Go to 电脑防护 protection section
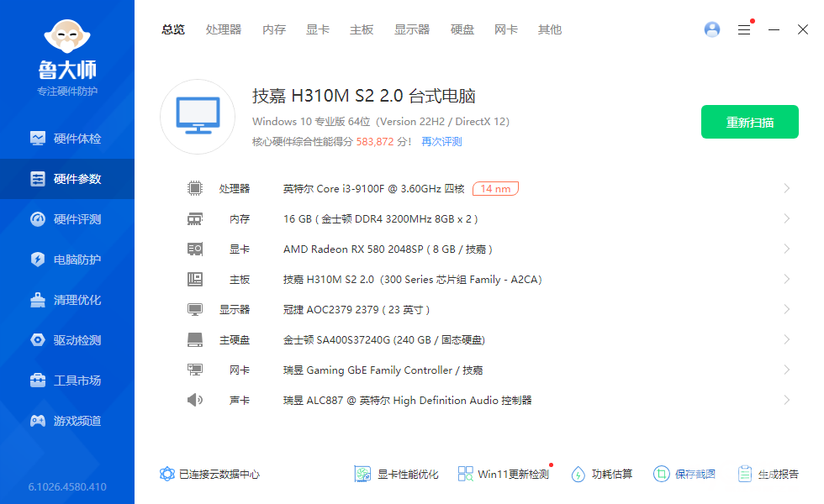The width and height of the screenshot is (824, 504). pos(66,260)
